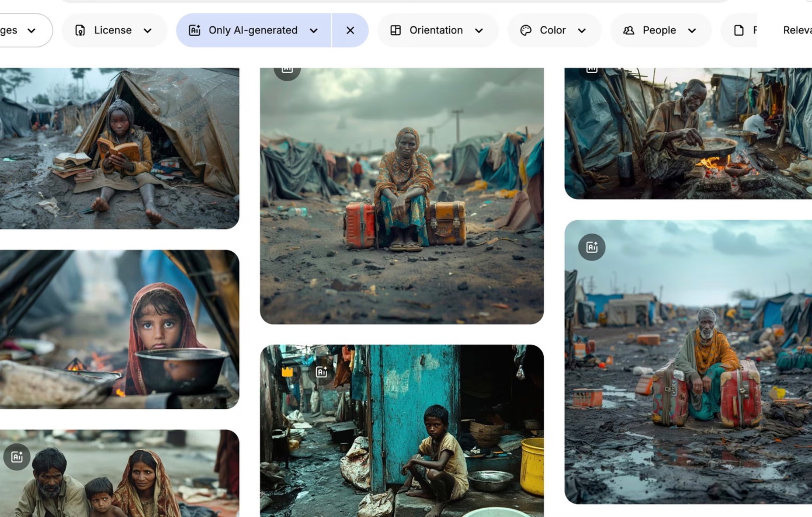Click the License filter icon
The height and width of the screenshot is (517, 812).
tap(80, 30)
